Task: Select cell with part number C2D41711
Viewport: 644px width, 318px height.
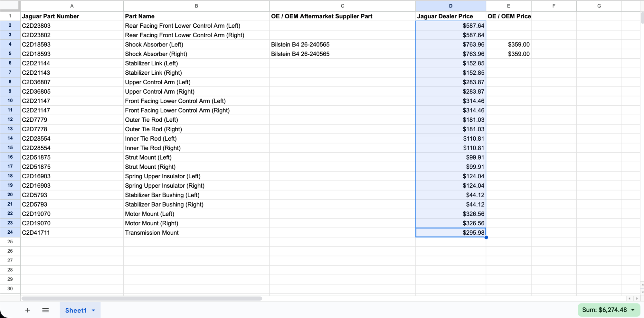Action: (x=72, y=233)
